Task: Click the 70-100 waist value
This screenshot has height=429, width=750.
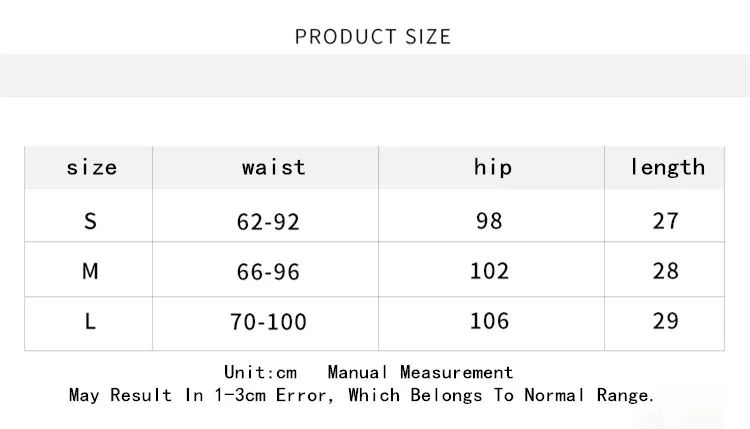Action: pyautogui.click(x=268, y=322)
